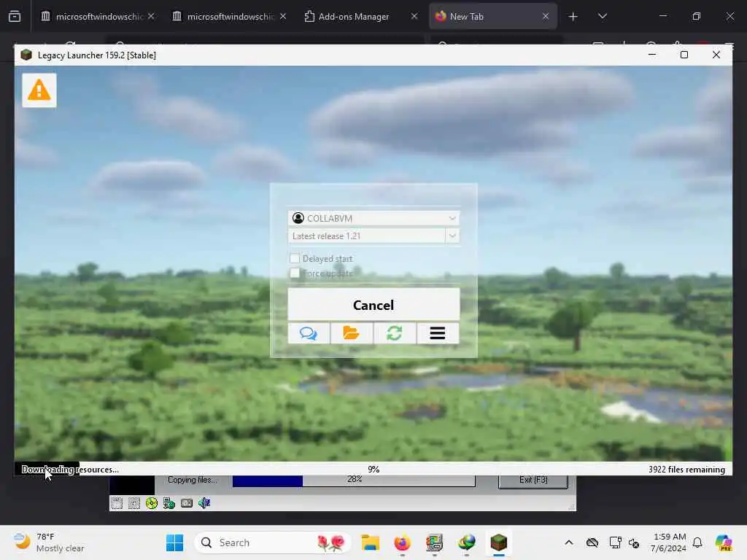The height and width of the screenshot is (560, 747).
Task: Open the Windows Start menu
Action: pos(175,542)
